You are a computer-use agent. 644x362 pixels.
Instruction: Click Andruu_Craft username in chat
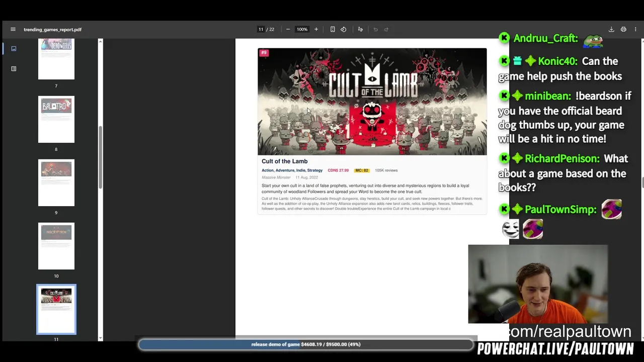(x=545, y=39)
